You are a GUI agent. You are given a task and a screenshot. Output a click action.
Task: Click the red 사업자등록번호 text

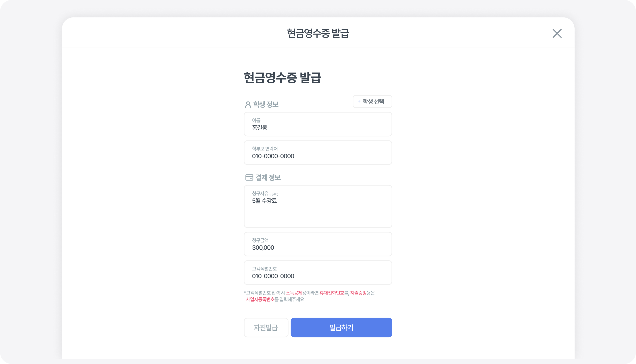click(x=260, y=299)
